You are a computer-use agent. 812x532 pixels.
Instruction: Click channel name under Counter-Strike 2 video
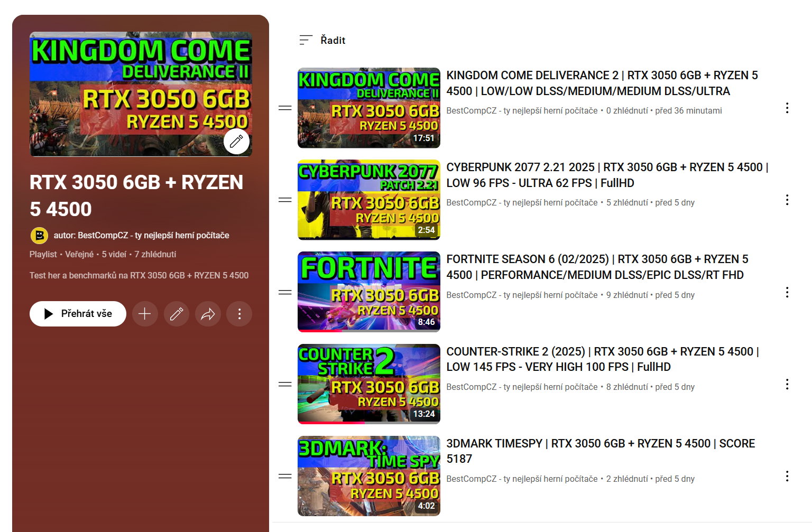(x=522, y=387)
